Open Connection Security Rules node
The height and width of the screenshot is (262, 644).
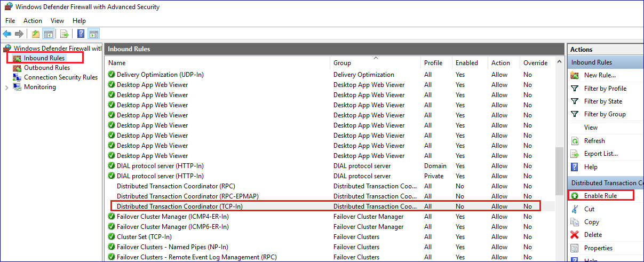click(61, 77)
